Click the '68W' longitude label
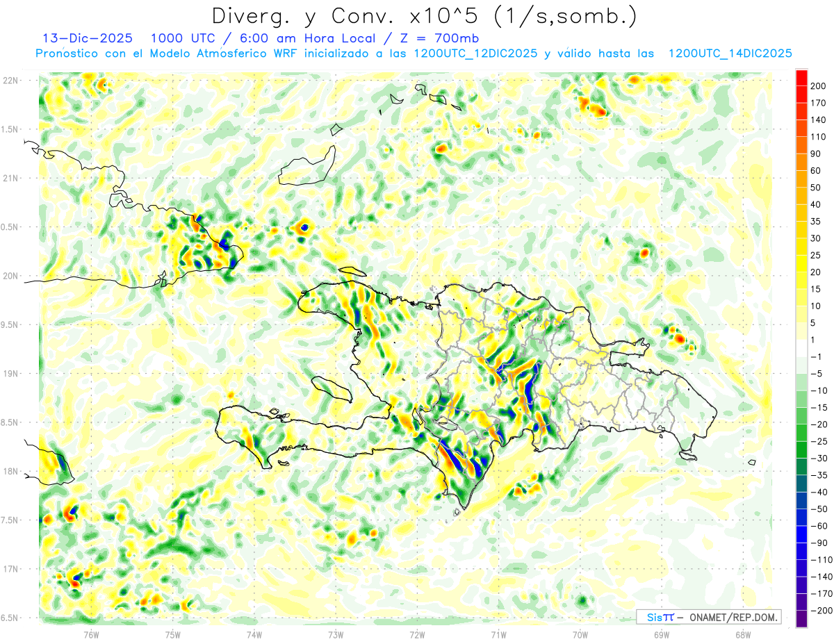This screenshot has height=644, width=834. [x=743, y=634]
